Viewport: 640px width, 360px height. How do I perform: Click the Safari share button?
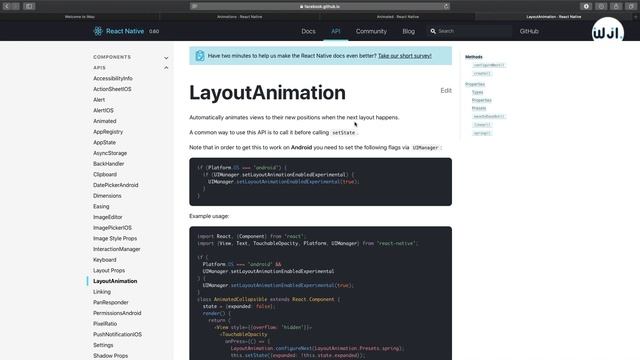pos(616,6)
